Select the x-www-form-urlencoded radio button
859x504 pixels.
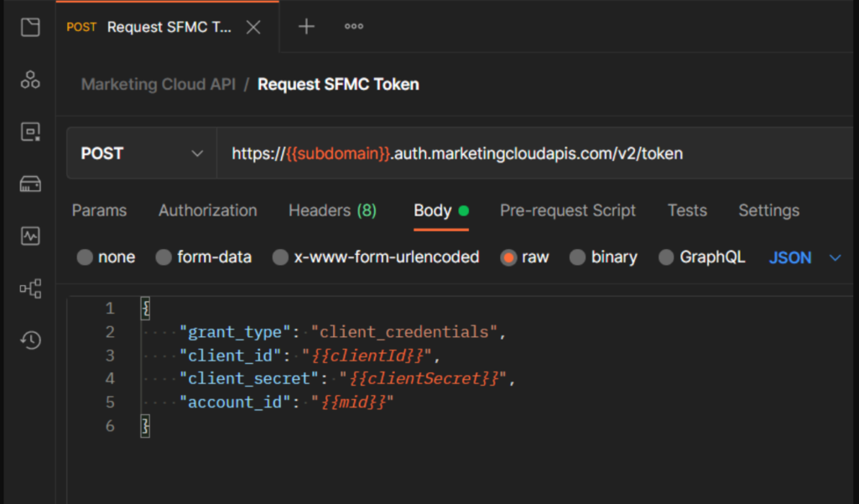[x=280, y=257]
